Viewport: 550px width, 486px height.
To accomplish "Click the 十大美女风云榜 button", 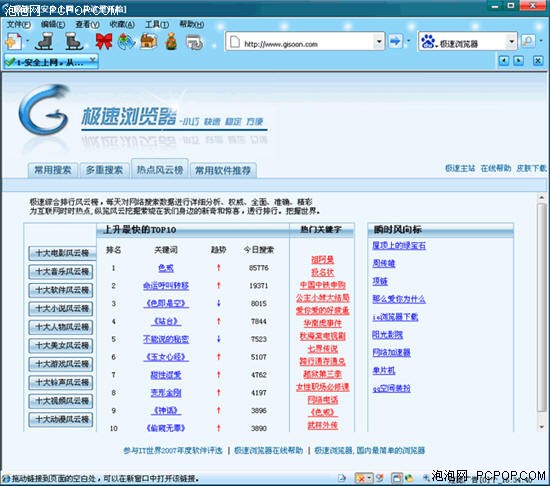I will pyautogui.click(x=62, y=345).
